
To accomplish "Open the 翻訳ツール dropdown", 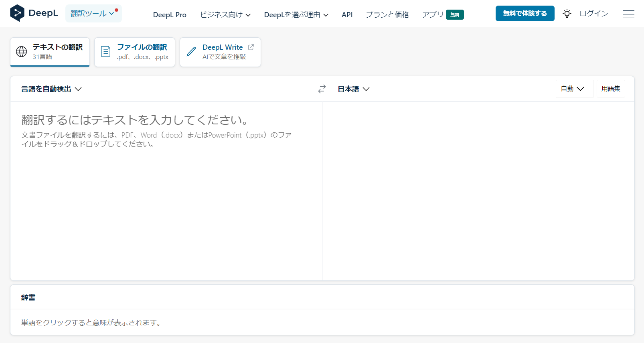I will pos(93,14).
